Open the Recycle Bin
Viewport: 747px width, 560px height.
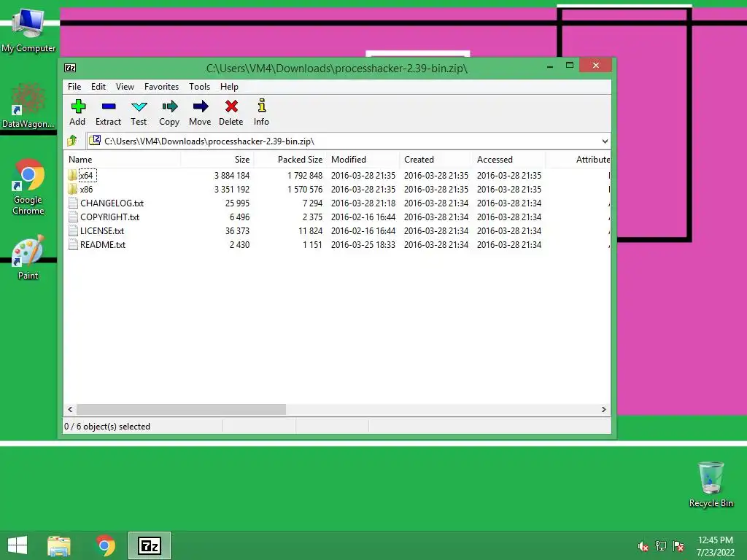click(711, 484)
